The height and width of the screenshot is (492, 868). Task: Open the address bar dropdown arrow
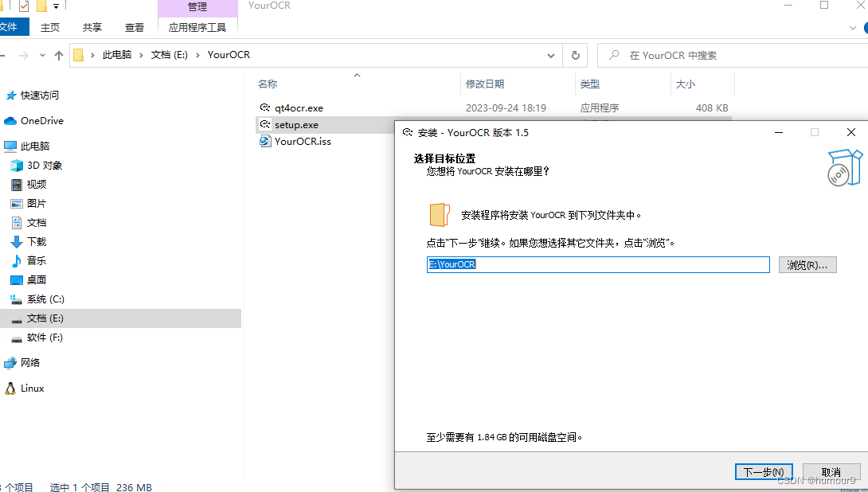tap(551, 55)
